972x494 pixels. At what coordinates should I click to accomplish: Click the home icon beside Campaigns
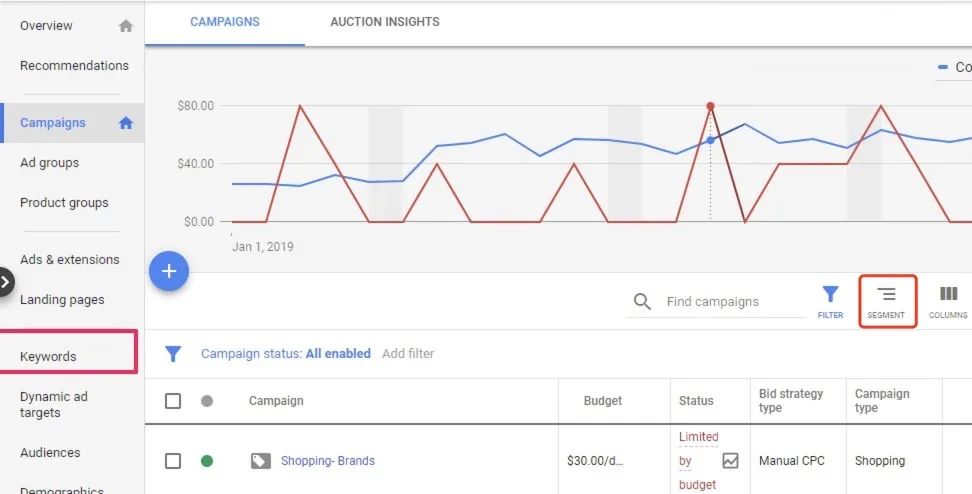point(125,123)
